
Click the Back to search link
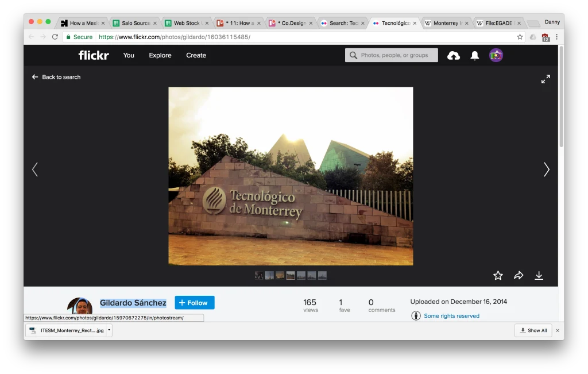tap(56, 77)
